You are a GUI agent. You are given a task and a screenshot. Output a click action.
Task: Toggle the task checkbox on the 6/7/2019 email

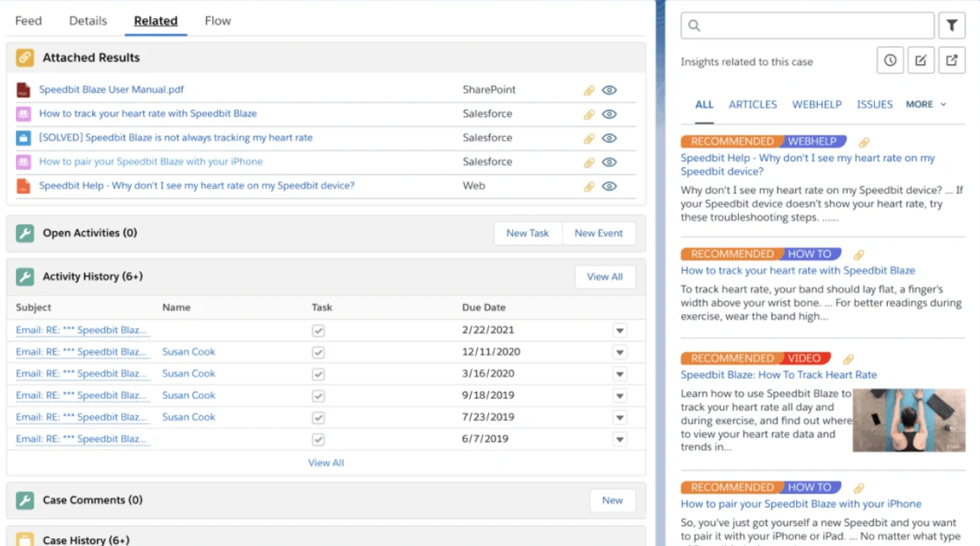318,439
